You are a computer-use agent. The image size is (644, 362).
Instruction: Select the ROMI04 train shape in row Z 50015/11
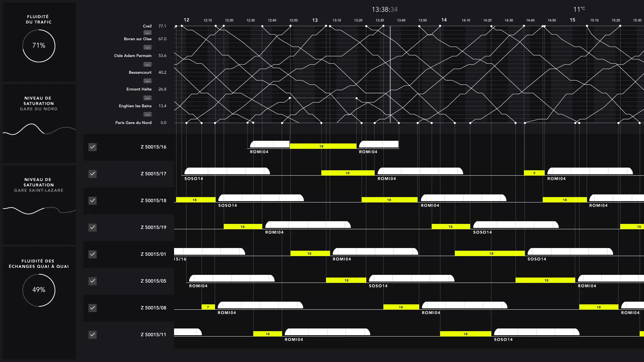[x=327, y=332]
